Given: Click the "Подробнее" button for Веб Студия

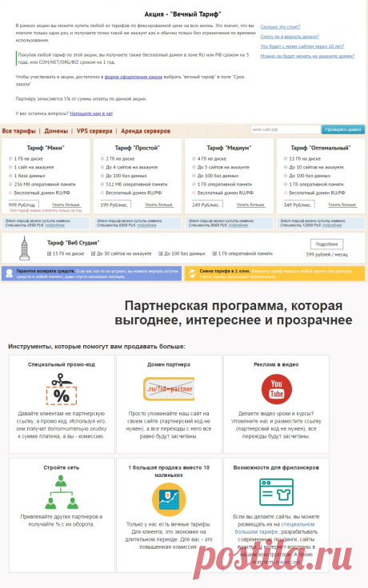Looking at the screenshot, I should click(326, 244).
